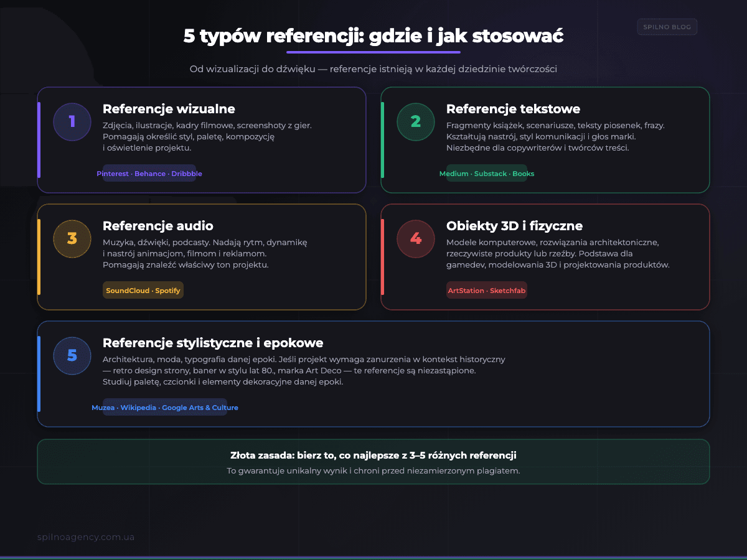Click the green number 2 circle badge
Screen dimensions: 747x560
point(416,121)
